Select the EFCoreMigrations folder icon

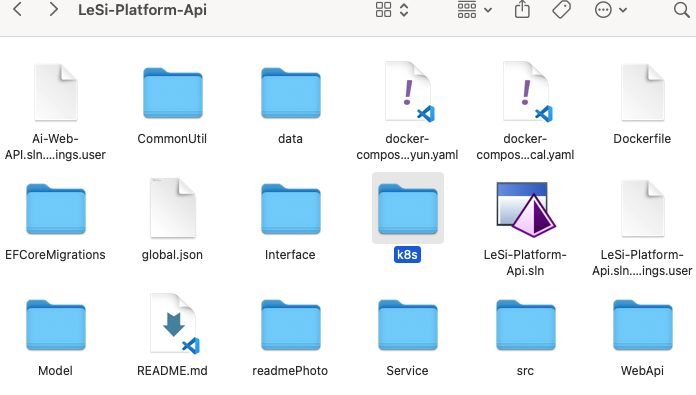[x=56, y=209]
